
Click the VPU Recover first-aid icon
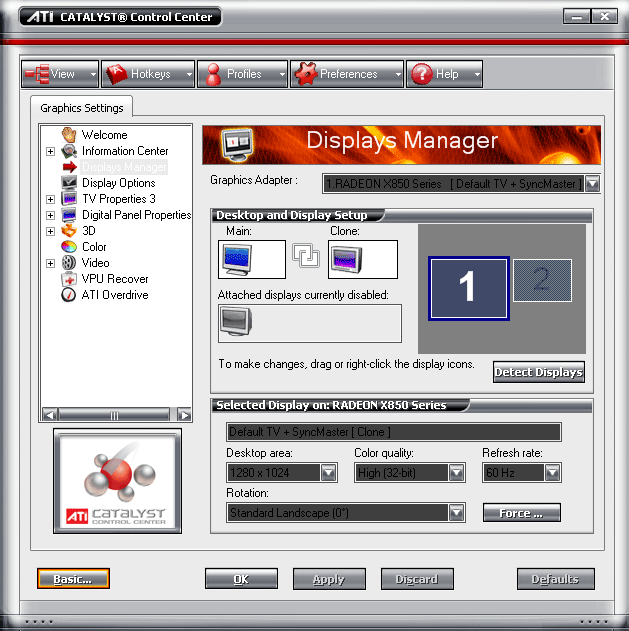(x=69, y=279)
